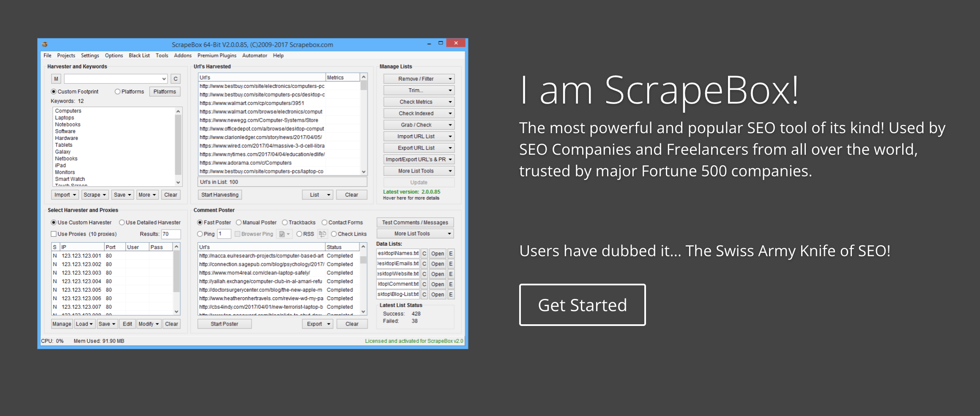
Task: Click the Get Started button
Action: click(582, 305)
